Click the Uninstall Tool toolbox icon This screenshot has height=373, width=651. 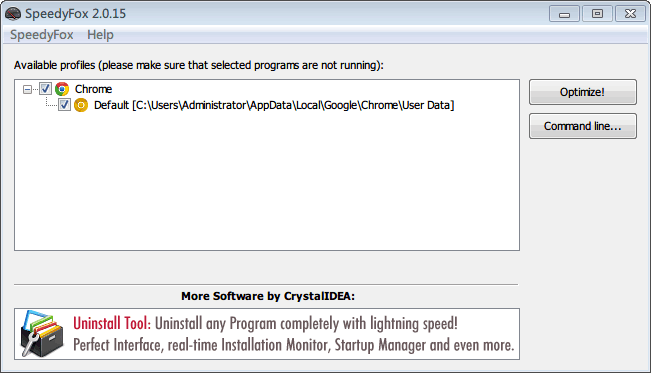42,334
